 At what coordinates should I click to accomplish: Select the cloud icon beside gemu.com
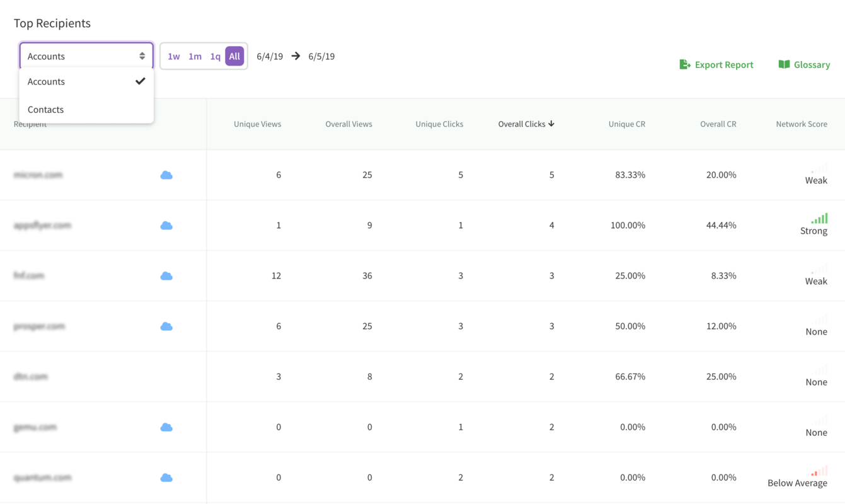pyautogui.click(x=166, y=427)
